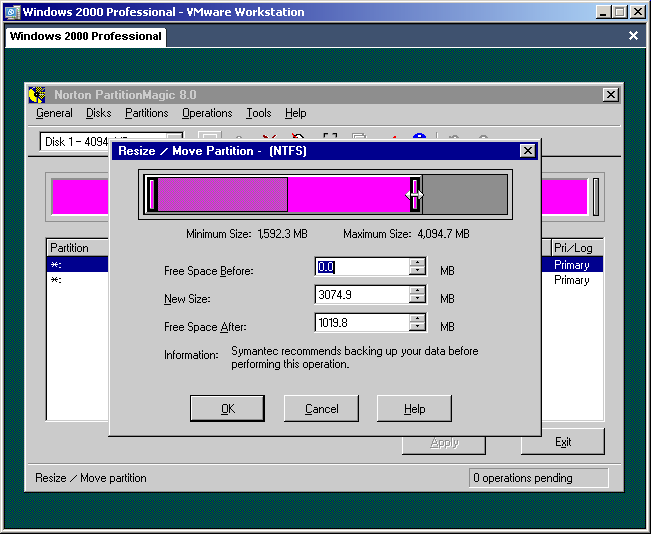Close the Resize / Move Partition dialog

[x=527, y=151]
